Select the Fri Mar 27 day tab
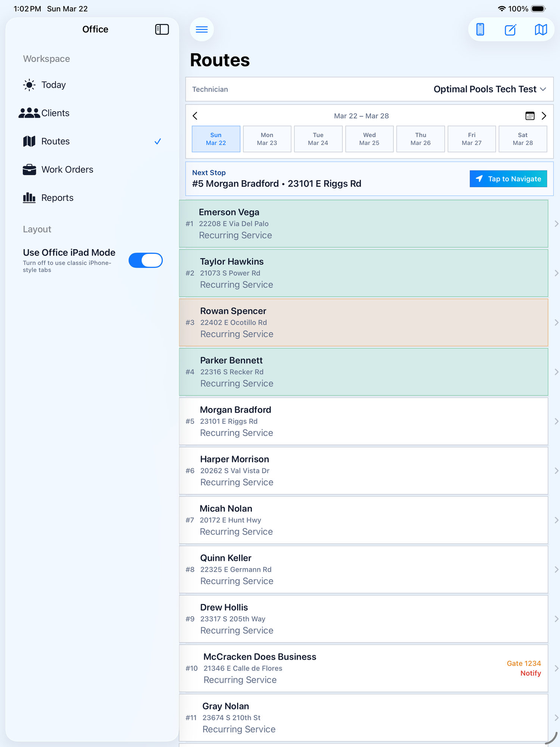 (472, 139)
